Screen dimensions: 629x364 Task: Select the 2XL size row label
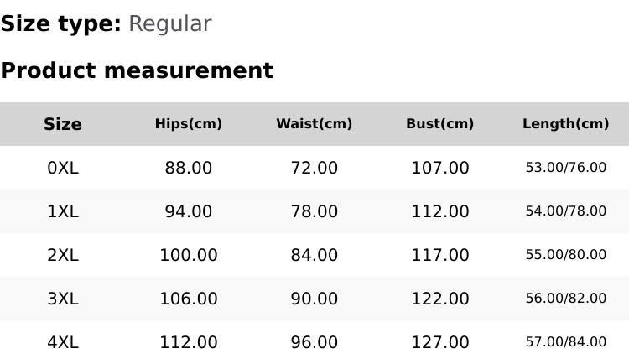(63, 255)
